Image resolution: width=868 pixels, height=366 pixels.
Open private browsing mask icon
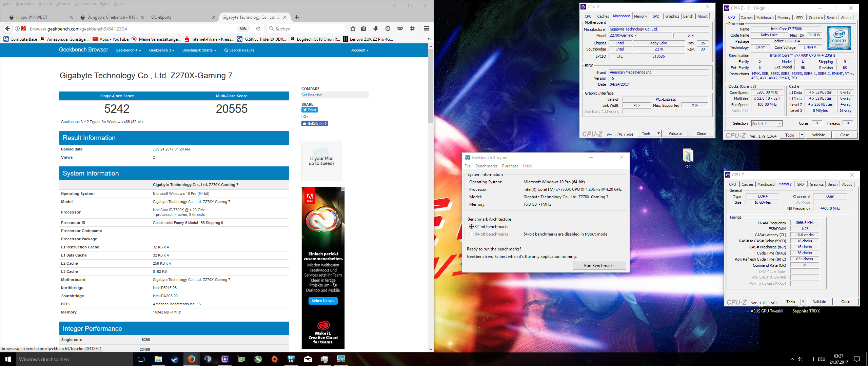pos(400,29)
